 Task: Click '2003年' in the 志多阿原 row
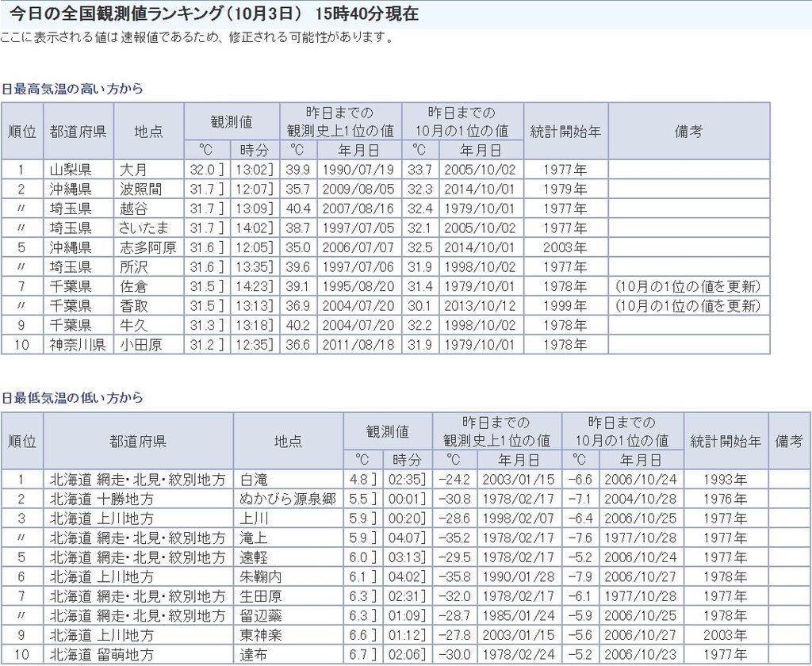pyautogui.click(x=565, y=247)
